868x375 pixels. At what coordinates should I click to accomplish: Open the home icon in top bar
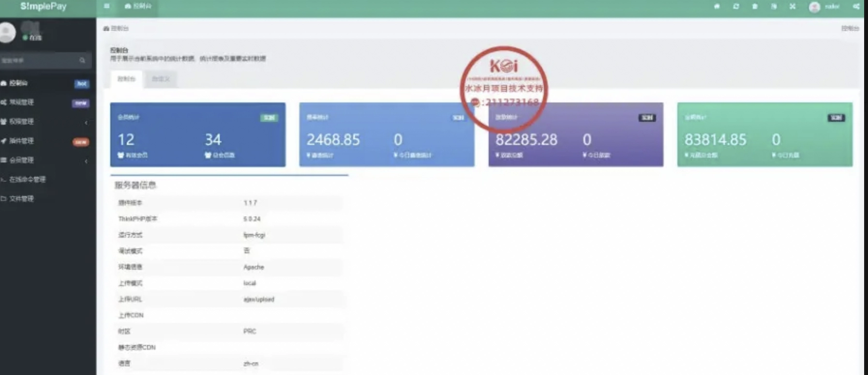pyautogui.click(x=717, y=6)
